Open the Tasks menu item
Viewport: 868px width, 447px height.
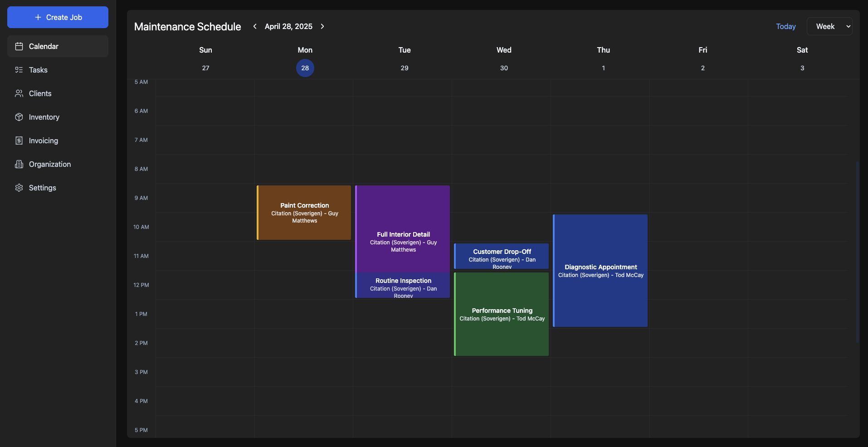(x=38, y=70)
